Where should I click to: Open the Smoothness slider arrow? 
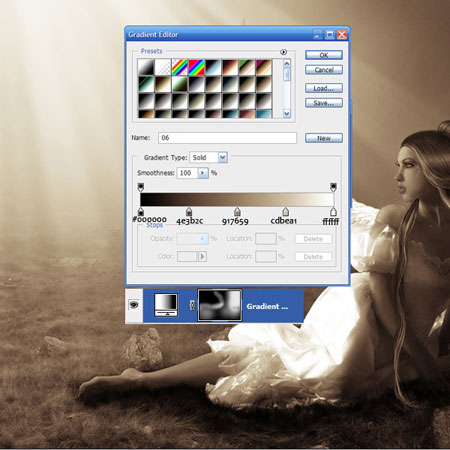(x=203, y=173)
